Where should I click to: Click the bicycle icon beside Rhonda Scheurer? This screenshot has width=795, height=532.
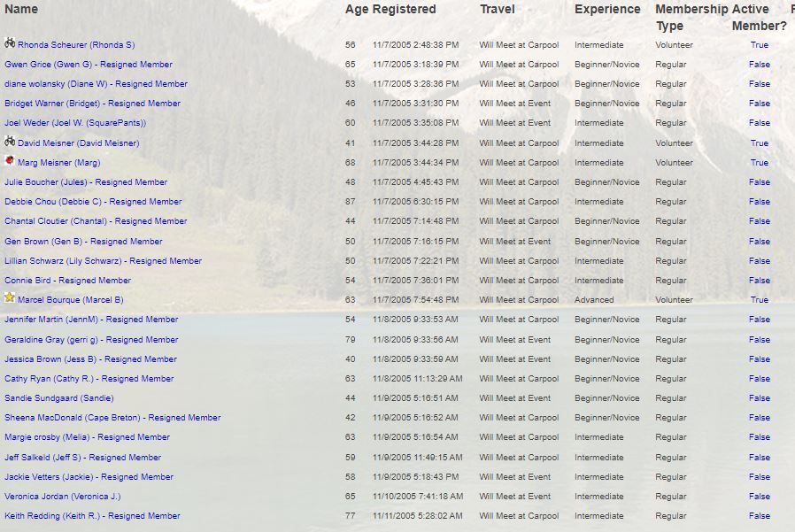click(x=10, y=42)
